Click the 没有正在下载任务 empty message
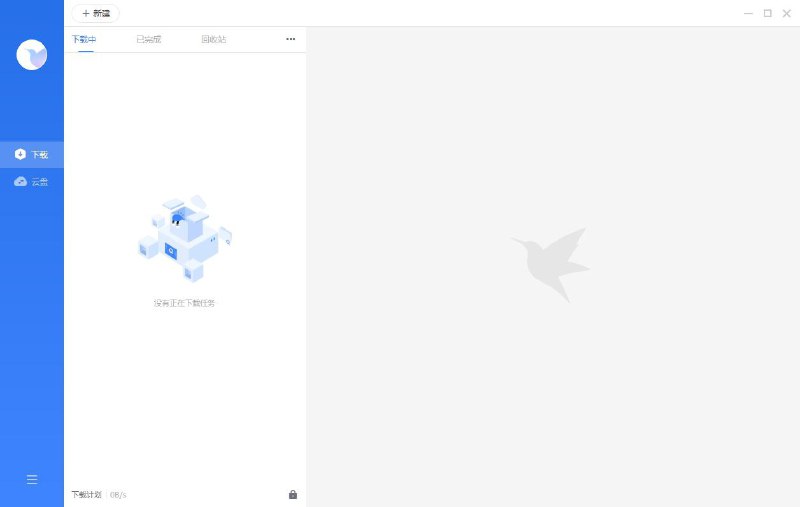The image size is (800, 507). 184,303
